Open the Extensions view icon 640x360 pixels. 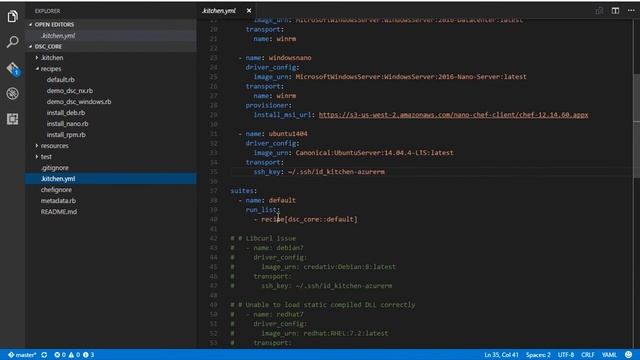click(x=13, y=119)
